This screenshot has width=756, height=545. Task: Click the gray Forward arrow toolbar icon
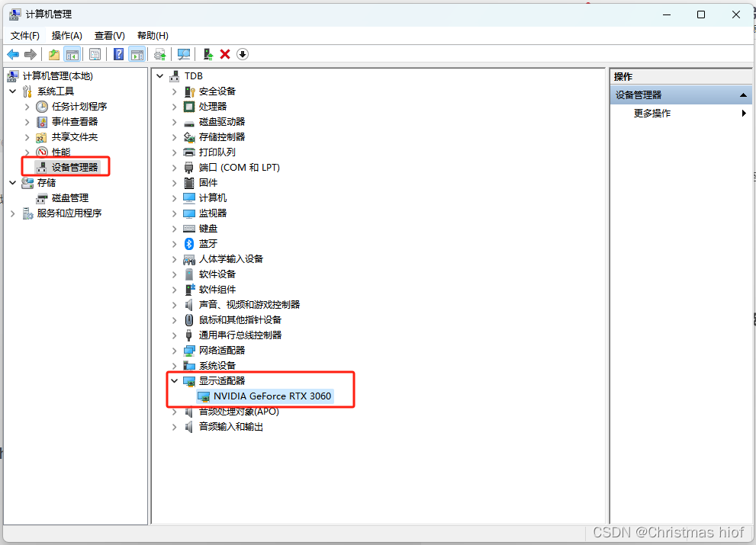(x=31, y=54)
